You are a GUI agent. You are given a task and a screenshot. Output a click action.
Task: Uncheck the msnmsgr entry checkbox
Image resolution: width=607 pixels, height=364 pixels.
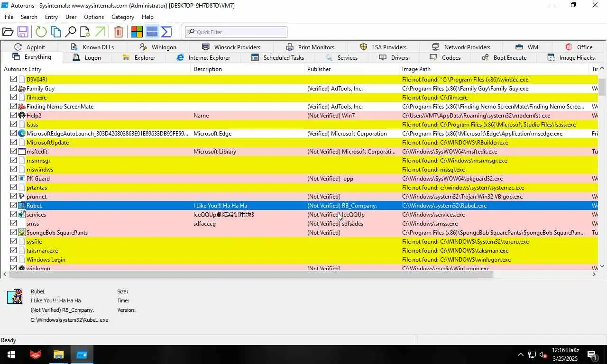coord(14,161)
